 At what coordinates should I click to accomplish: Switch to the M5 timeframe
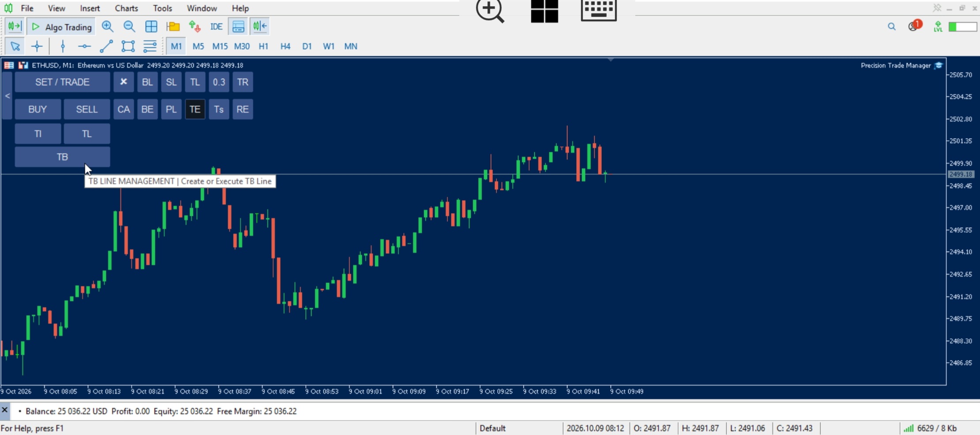(x=198, y=46)
